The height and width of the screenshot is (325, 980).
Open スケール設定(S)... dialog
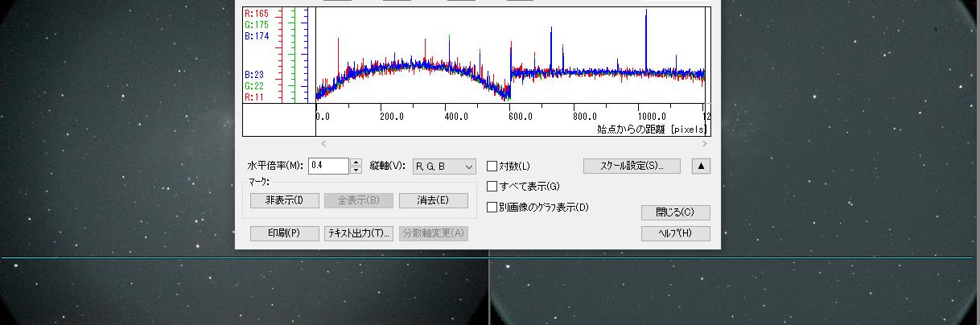point(632,167)
